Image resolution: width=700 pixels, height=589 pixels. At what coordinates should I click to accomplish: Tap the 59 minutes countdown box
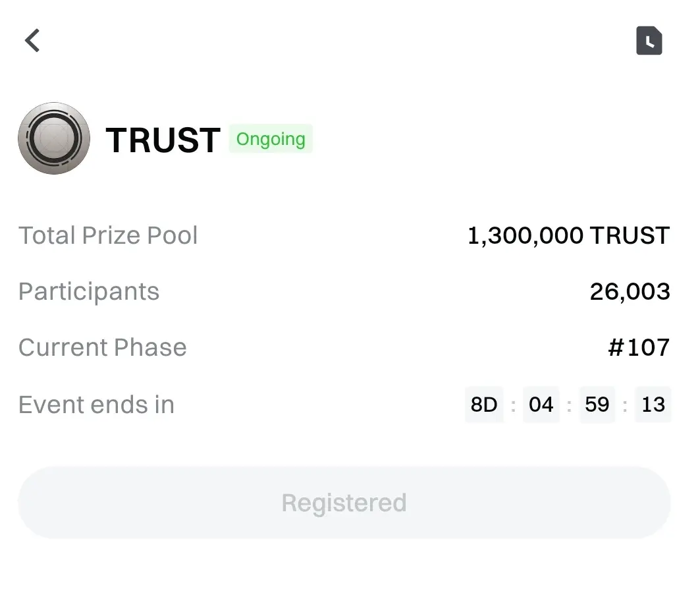[x=597, y=405]
